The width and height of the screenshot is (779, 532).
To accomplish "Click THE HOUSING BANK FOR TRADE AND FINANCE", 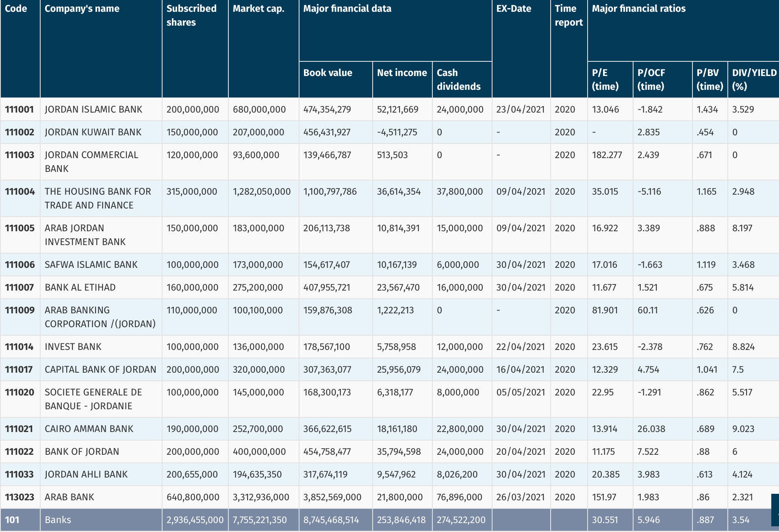I will pyautogui.click(x=98, y=198).
